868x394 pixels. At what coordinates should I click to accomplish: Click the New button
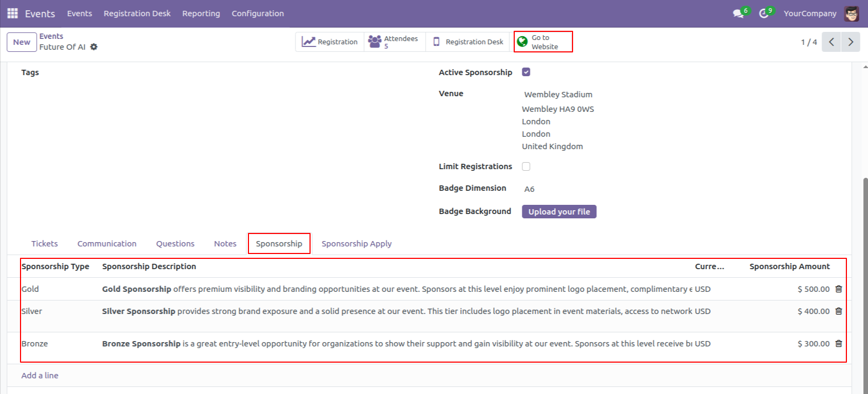click(21, 42)
